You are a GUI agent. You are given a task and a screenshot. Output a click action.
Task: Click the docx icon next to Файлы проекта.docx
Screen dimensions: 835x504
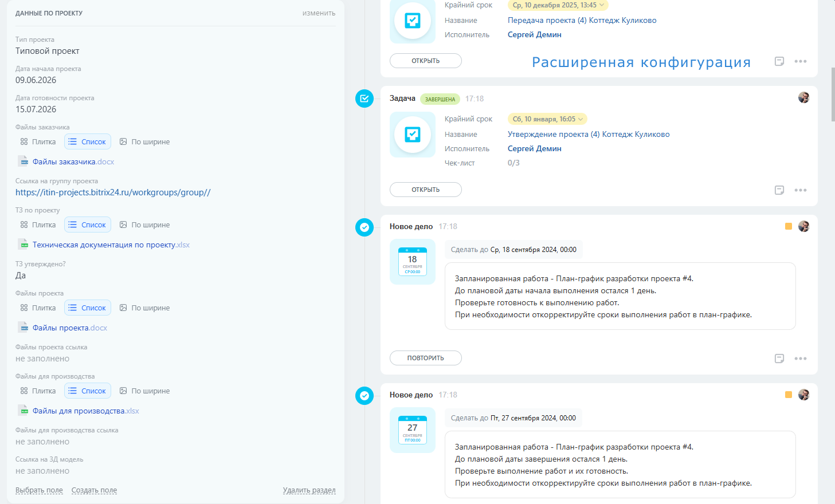pyautogui.click(x=23, y=328)
